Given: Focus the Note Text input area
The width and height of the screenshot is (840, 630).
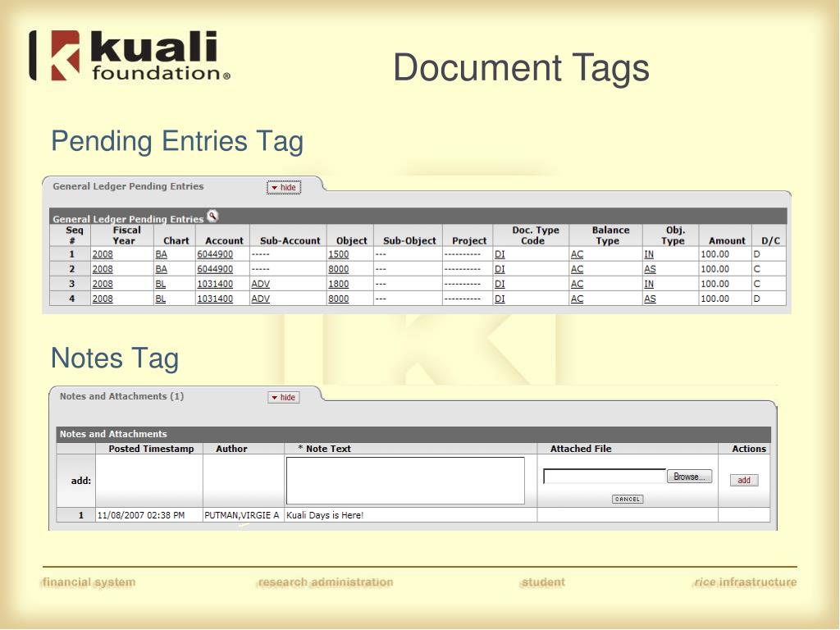Looking at the screenshot, I should tap(405, 481).
